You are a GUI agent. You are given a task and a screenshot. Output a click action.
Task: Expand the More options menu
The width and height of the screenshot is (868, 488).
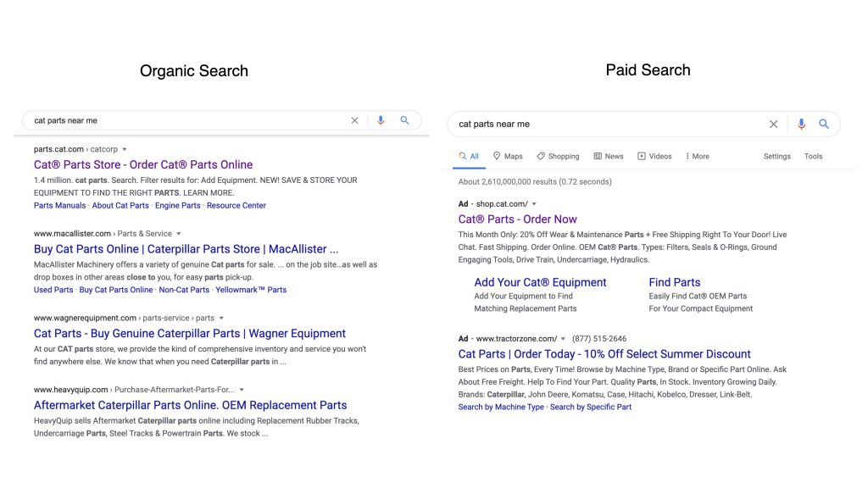click(x=697, y=157)
